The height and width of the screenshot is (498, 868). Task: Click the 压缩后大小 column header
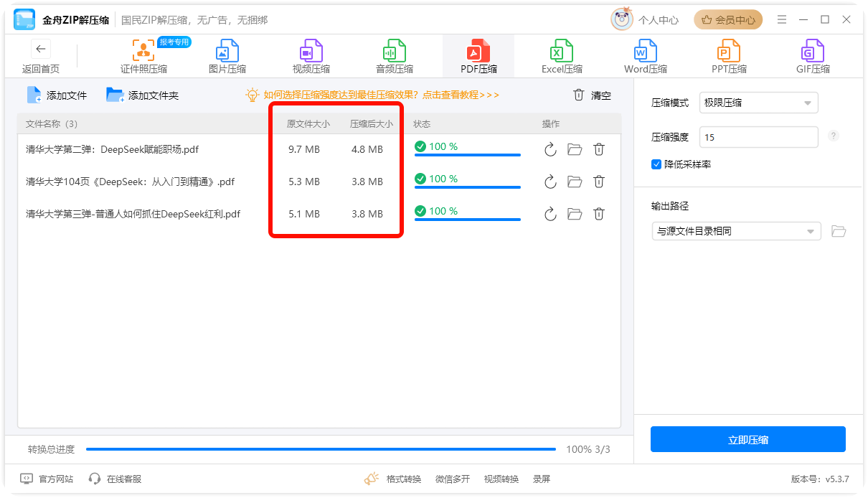pos(372,124)
